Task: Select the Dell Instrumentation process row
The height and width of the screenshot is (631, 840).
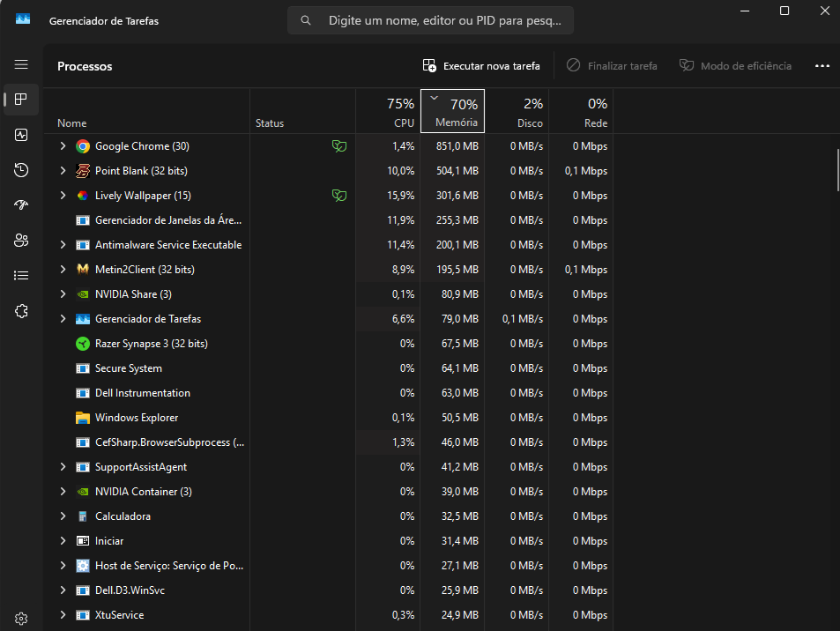Action: click(329, 393)
